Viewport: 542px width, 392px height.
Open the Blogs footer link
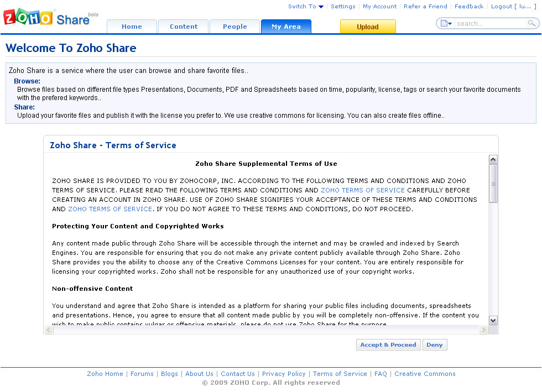(169, 374)
